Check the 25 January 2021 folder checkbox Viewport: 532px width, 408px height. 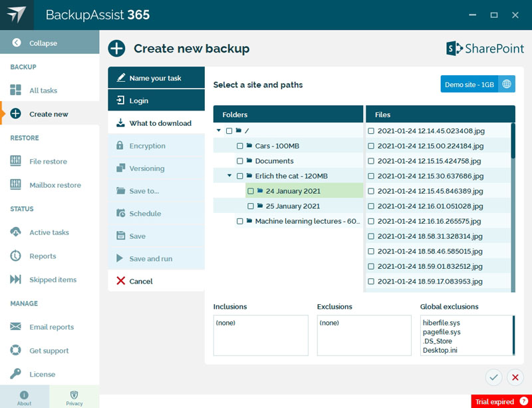[x=251, y=206]
